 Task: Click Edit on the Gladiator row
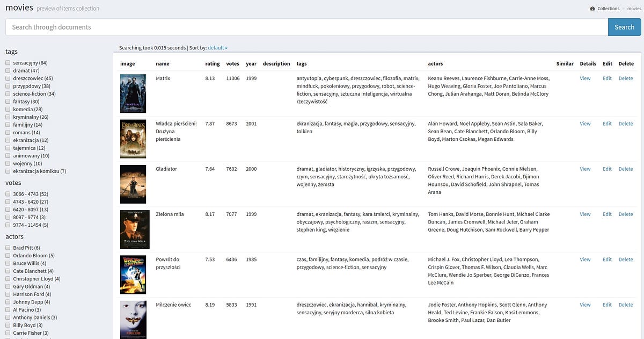point(607,168)
